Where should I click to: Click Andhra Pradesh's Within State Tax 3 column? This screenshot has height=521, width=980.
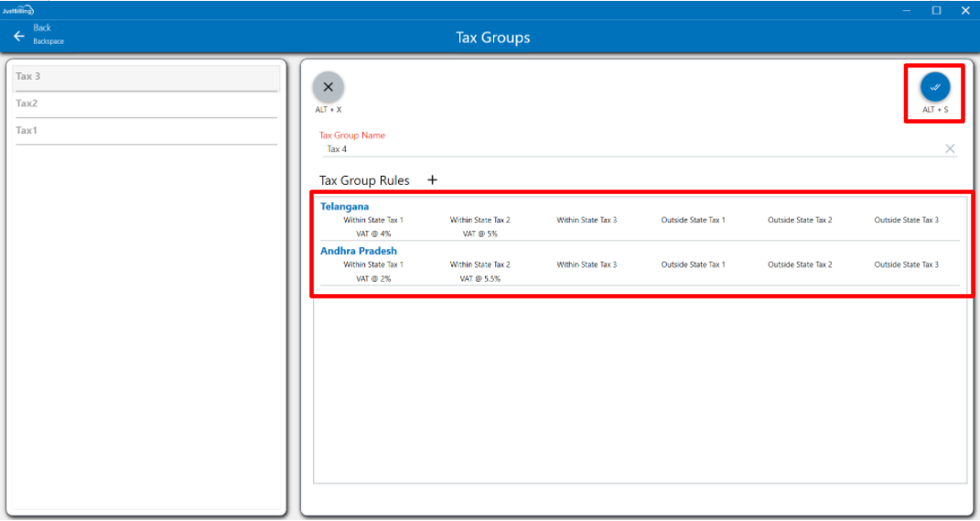(x=587, y=266)
